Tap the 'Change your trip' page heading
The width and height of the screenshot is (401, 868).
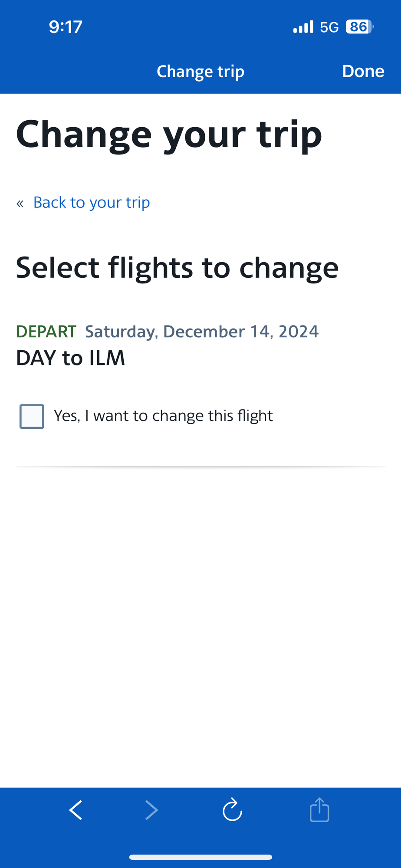(169, 135)
